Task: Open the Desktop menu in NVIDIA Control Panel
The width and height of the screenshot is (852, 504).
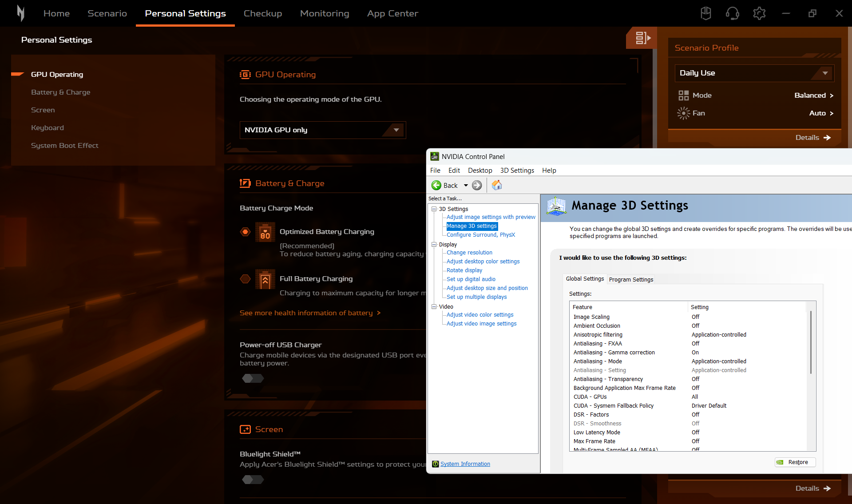Action: click(x=480, y=171)
